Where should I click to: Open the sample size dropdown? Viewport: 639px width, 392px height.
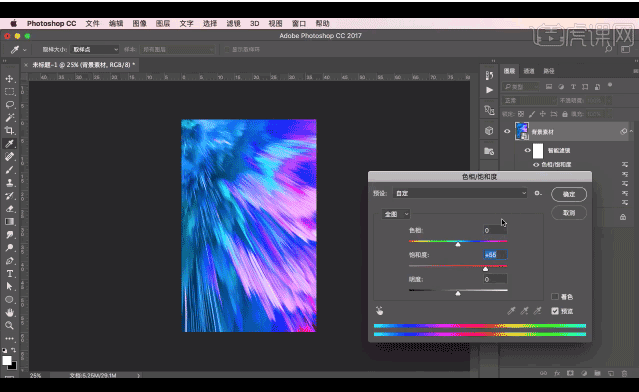(x=95, y=49)
